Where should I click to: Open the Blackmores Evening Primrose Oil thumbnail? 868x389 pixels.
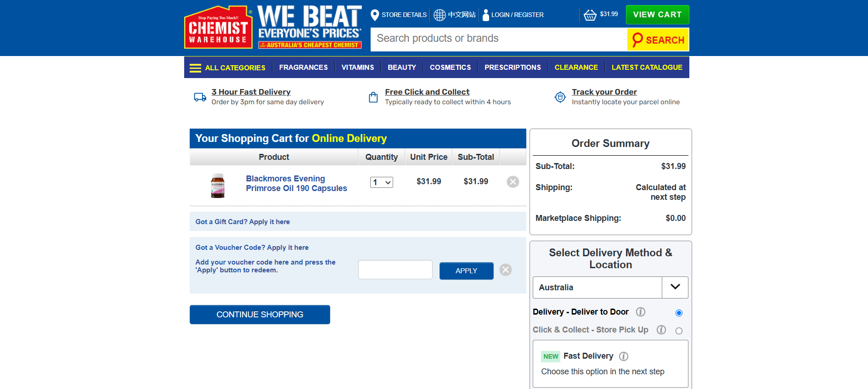point(218,186)
